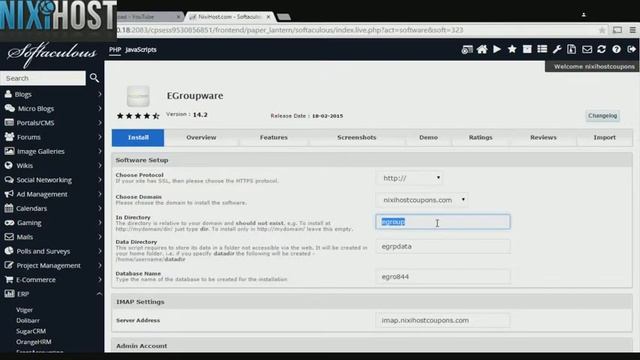Open the settings wrench icon
Viewport: 640px width, 360px height.
click(x=557, y=49)
